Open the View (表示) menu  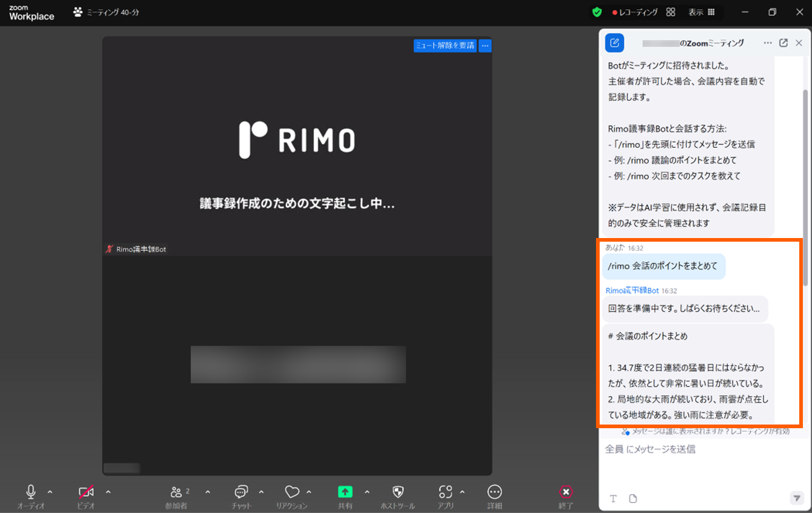point(701,12)
